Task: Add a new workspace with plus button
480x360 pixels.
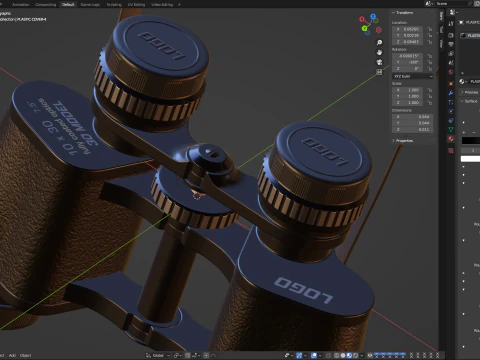Action: (179, 5)
